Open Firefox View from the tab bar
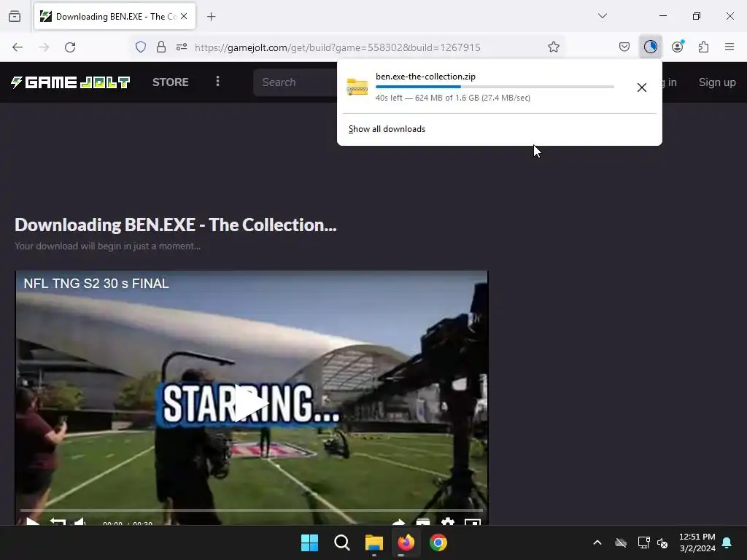Image resolution: width=747 pixels, height=560 pixels. pos(15,17)
